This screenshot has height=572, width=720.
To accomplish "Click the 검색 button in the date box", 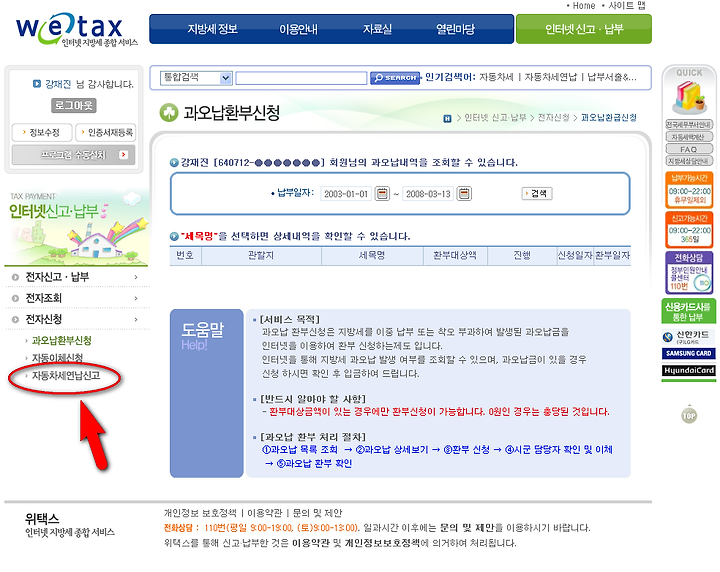I will pyautogui.click(x=537, y=193).
